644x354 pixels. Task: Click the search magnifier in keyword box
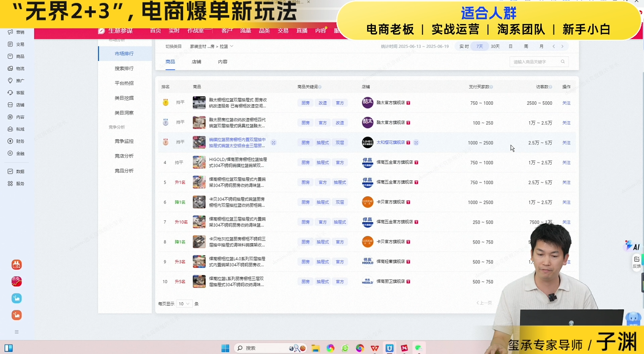tap(563, 62)
